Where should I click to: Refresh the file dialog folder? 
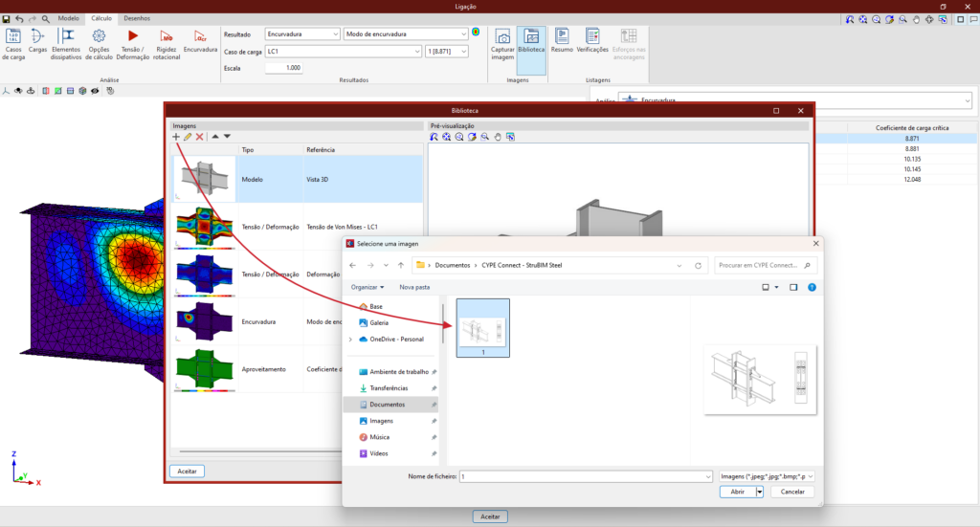[698, 265]
